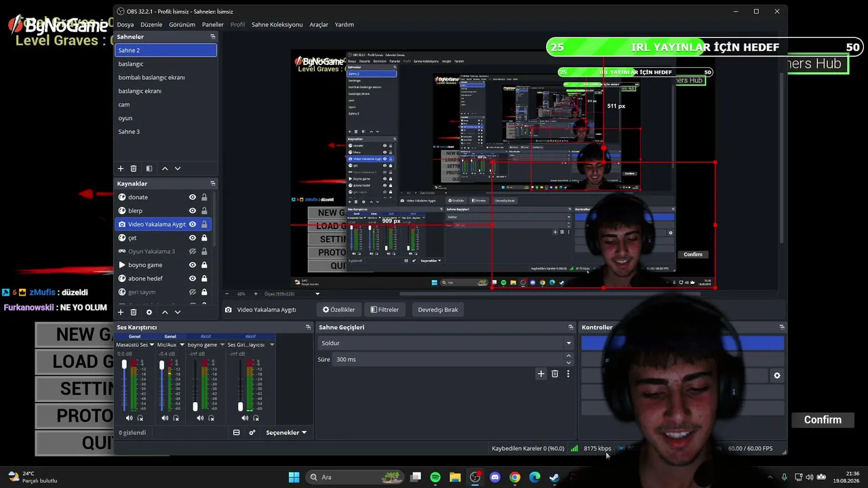The height and width of the screenshot is (488, 868).
Task: Mute the boyno game audio channel
Action: click(200, 418)
